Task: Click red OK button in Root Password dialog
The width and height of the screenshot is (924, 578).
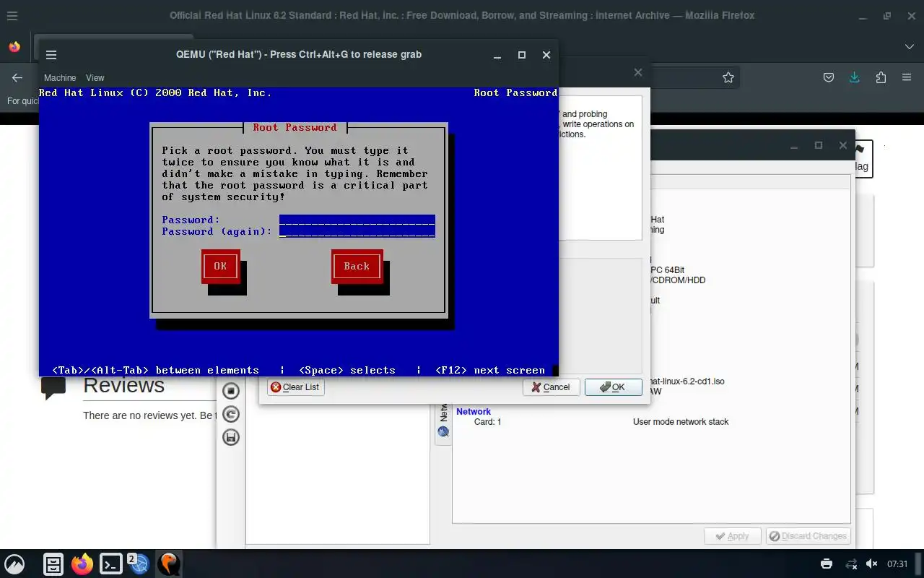Action: (x=220, y=266)
